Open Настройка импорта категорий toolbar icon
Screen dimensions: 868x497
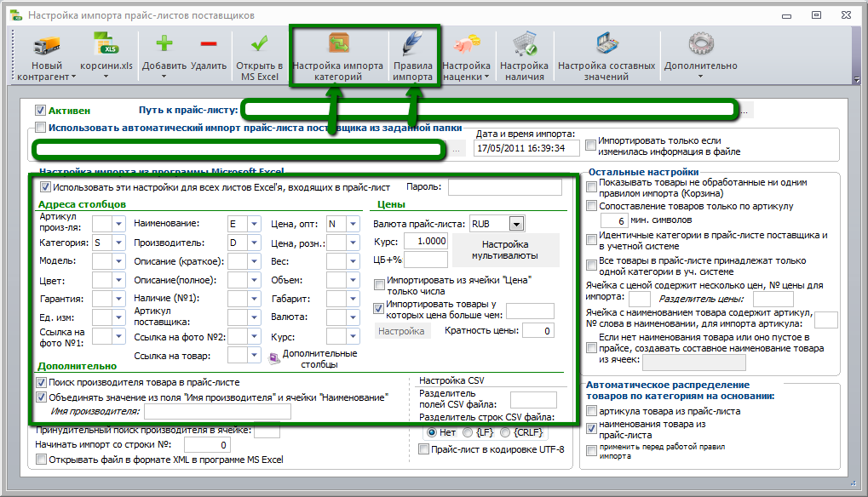click(338, 43)
